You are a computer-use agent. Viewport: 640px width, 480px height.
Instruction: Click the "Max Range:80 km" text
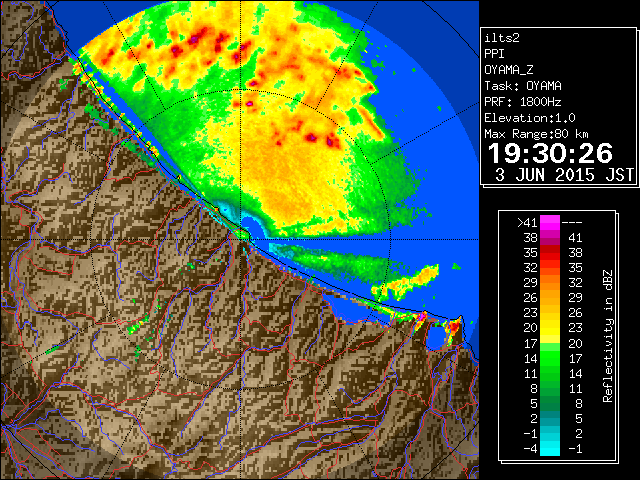point(536,134)
